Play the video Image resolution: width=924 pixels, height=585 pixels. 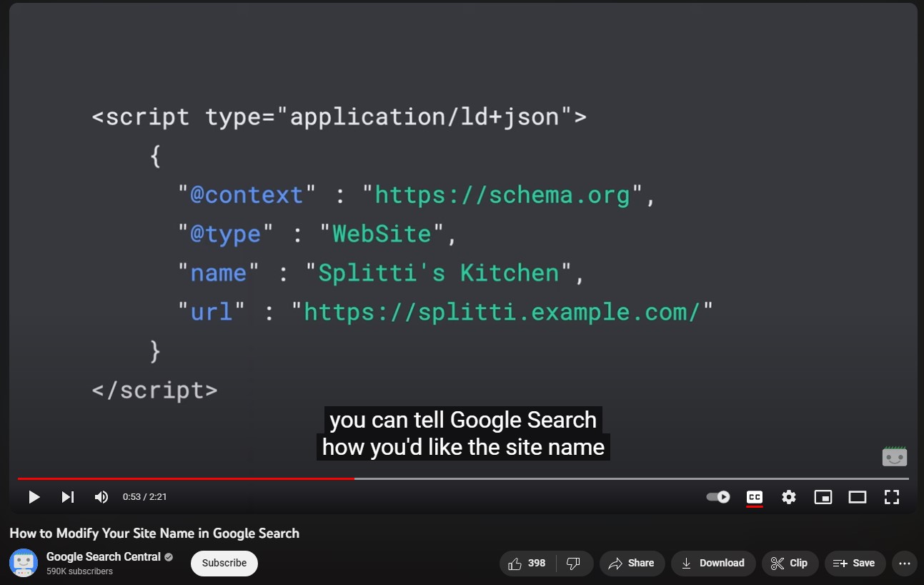point(34,497)
